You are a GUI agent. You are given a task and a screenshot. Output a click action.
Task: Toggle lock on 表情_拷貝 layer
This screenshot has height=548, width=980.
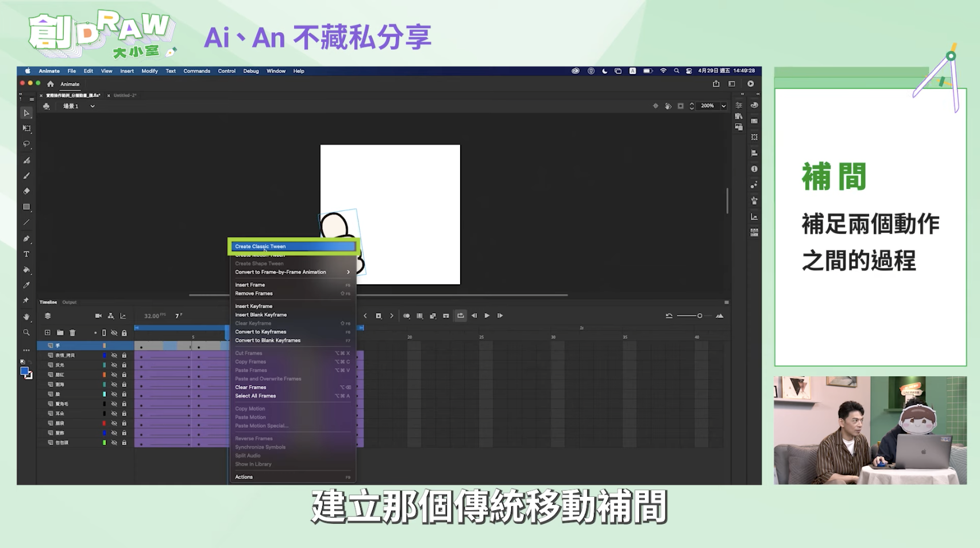tap(124, 356)
